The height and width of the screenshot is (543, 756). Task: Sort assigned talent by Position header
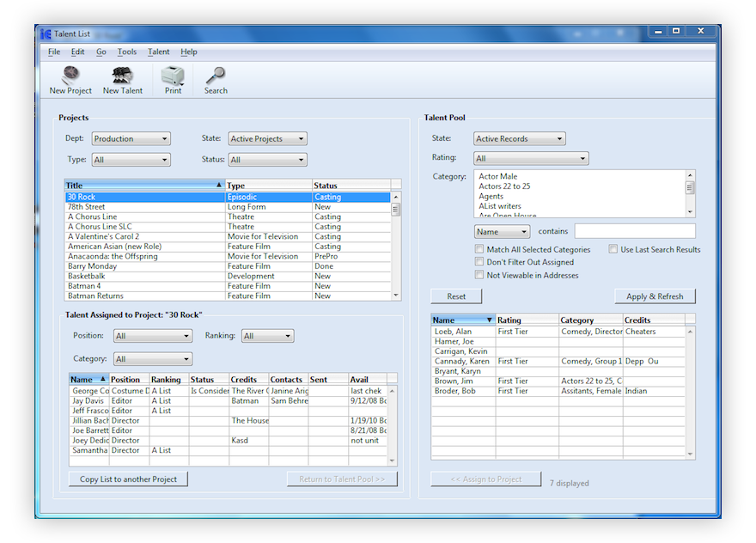[129, 379]
